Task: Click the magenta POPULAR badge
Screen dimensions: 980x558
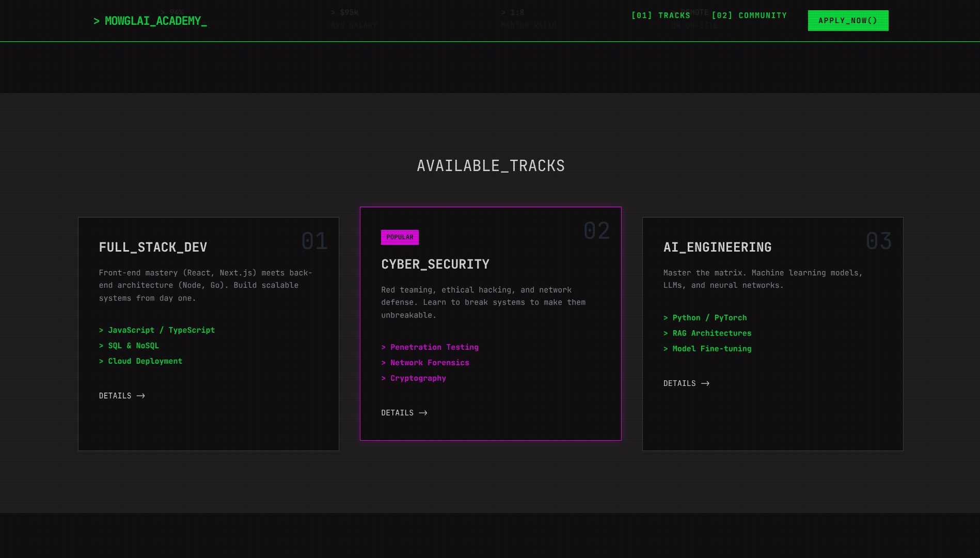Action: (x=400, y=237)
